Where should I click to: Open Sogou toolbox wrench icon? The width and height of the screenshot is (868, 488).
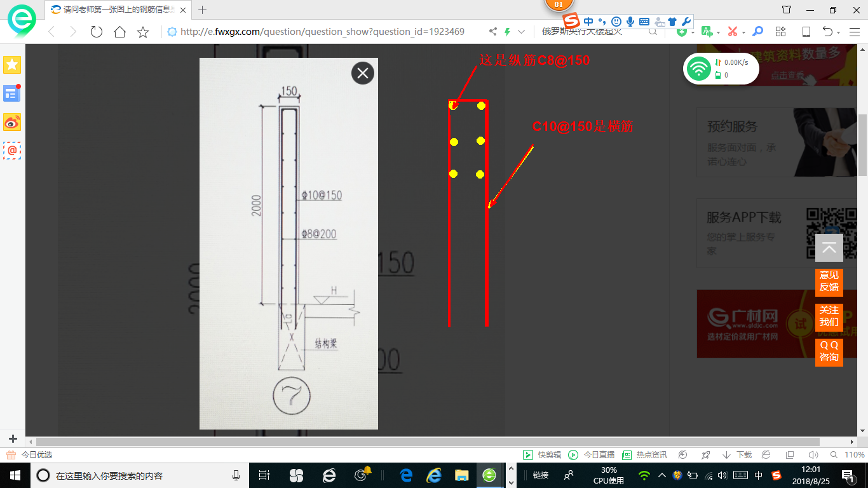point(685,22)
